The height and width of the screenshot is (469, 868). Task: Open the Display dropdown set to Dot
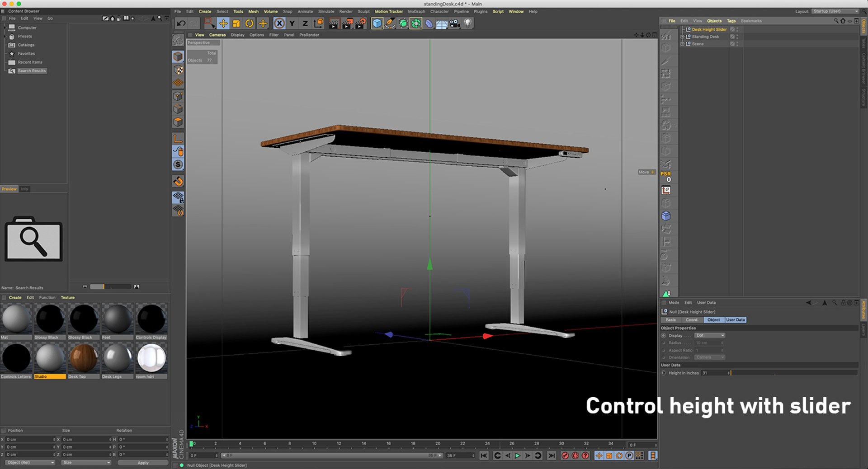(710, 335)
